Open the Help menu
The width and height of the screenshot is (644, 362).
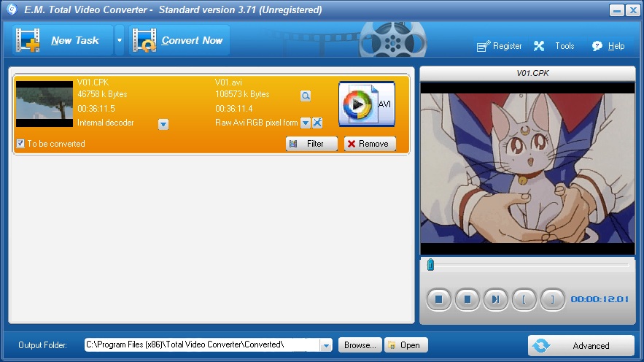coord(608,46)
